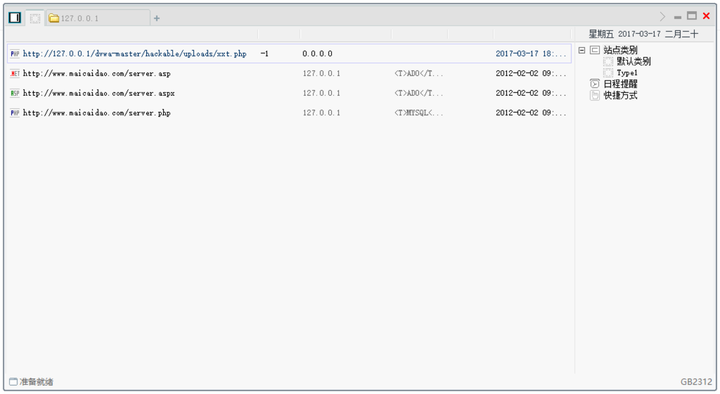Click the icon beside 日程提醒
The width and height of the screenshot is (720, 394).
coord(595,84)
